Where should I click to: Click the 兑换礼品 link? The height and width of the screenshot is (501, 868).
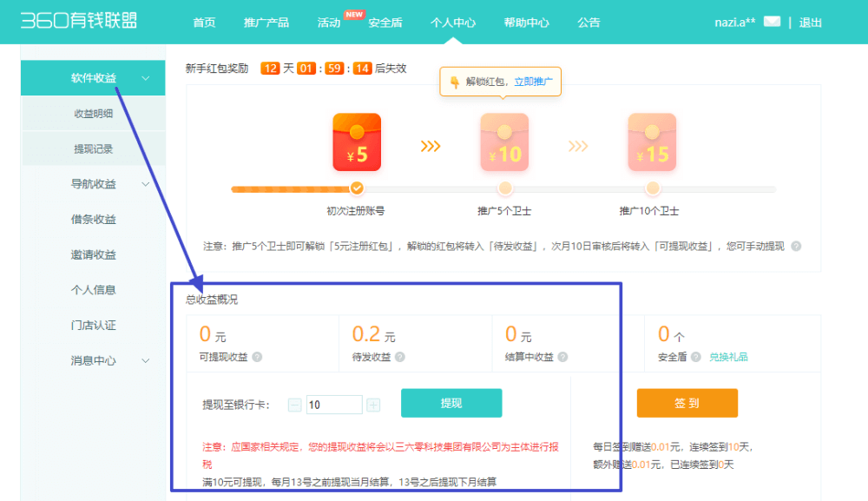(728, 357)
